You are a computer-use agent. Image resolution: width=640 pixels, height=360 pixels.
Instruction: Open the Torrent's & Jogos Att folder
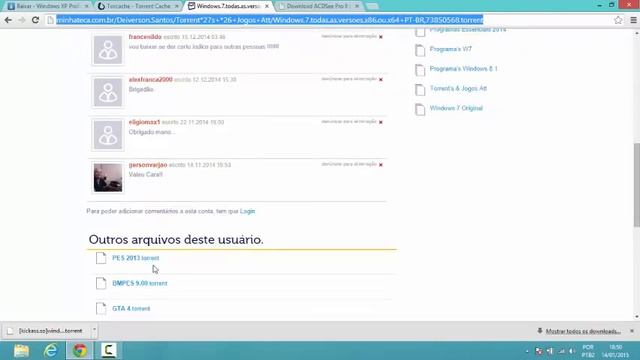(458, 88)
